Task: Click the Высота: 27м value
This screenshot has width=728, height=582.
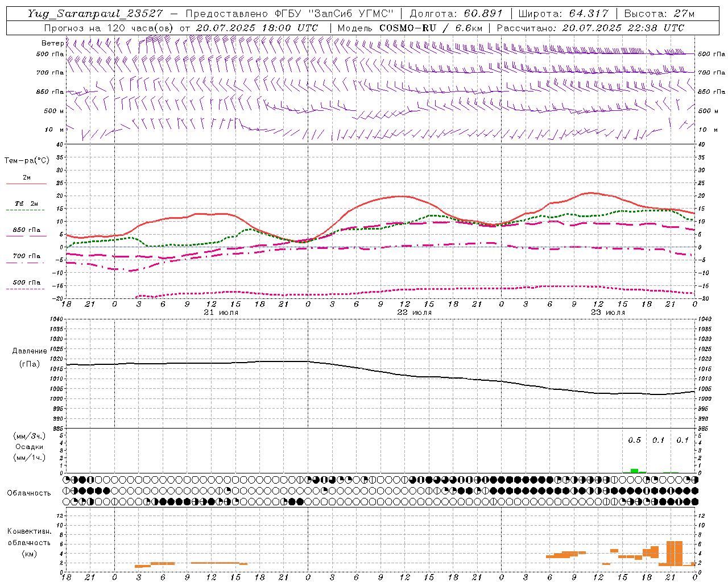Action: (x=659, y=14)
